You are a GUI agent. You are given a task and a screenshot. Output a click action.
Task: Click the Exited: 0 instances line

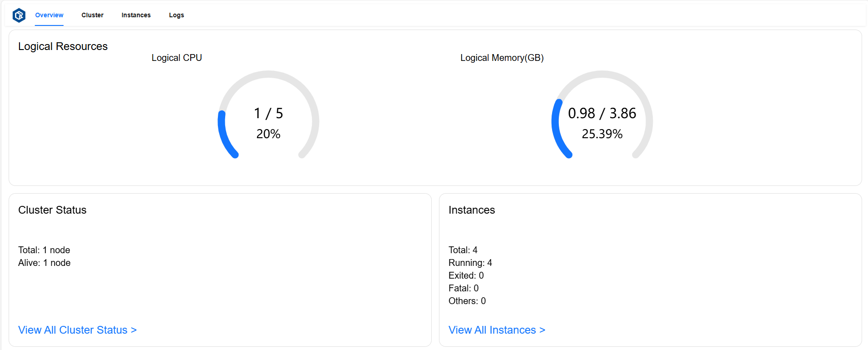click(466, 275)
